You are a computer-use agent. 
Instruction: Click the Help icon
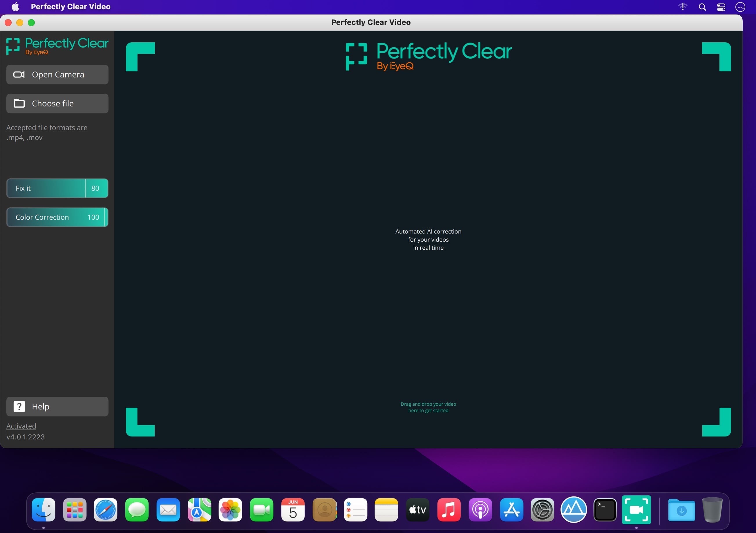19,406
